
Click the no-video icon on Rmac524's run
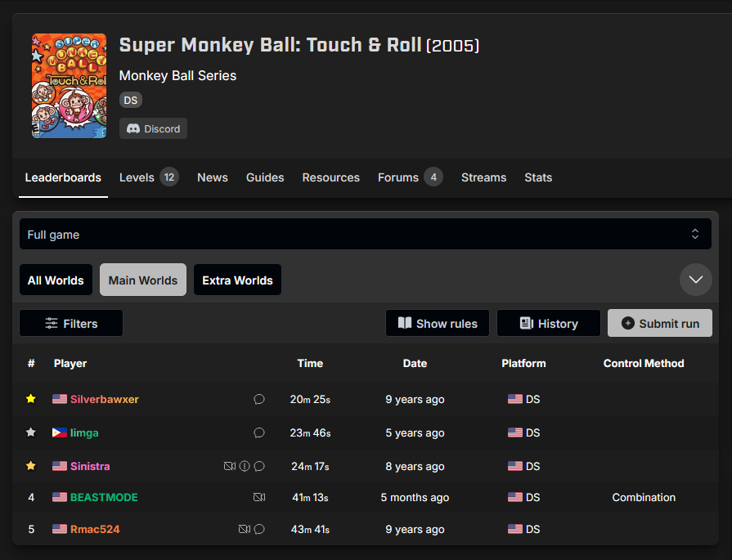245,529
